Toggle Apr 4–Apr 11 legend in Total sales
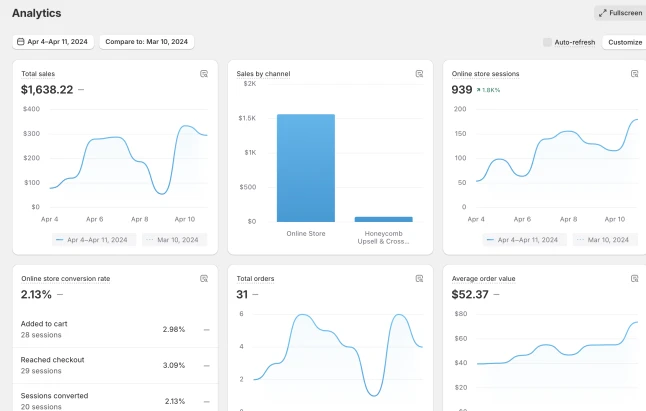This screenshot has height=411, width=646. pos(94,240)
